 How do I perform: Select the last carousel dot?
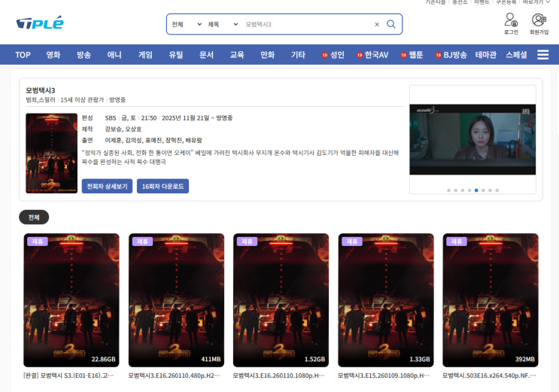[497, 190]
